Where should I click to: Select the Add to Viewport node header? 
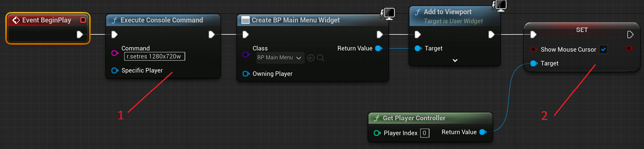[x=455, y=16]
